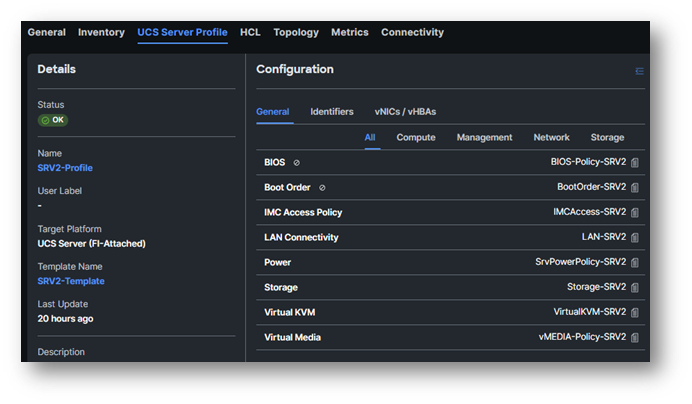Click the circle icon next to Boot Order

coord(322,188)
